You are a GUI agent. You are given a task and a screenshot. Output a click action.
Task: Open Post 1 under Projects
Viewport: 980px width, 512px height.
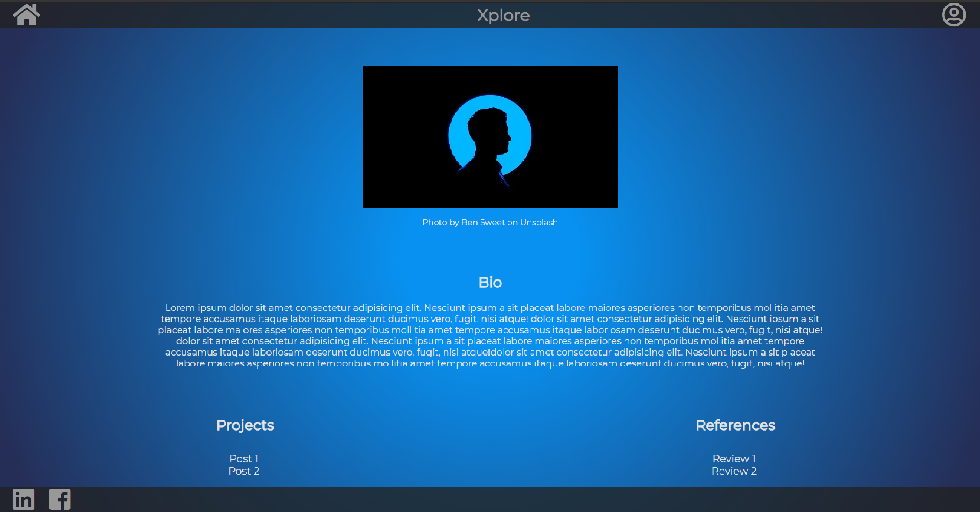tap(244, 458)
